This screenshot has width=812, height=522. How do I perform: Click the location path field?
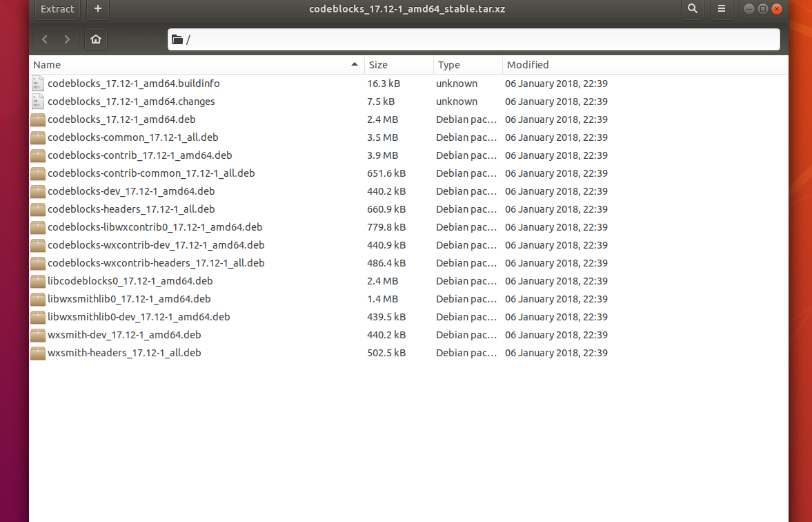coord(473,39)
